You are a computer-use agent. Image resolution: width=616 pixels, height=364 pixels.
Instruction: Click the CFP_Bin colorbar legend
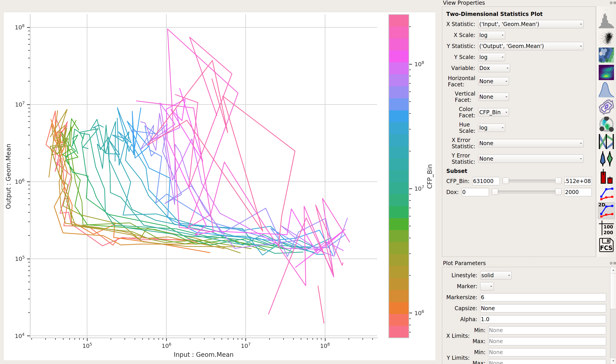pos(398,176)
